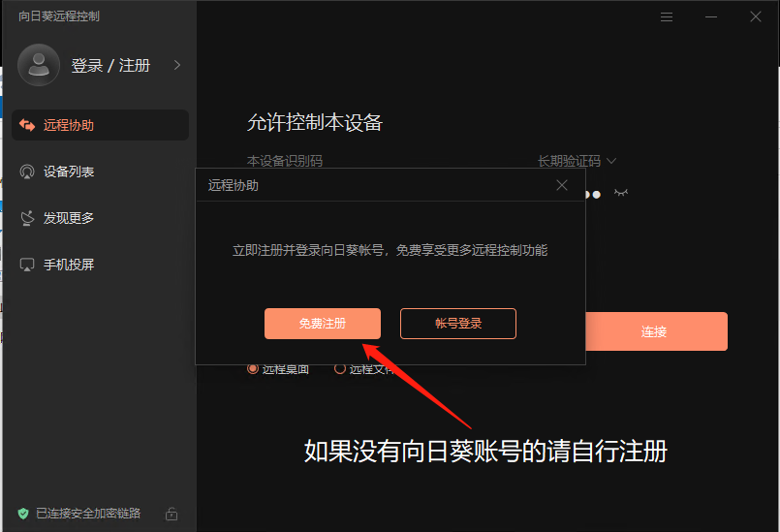Click the lock icon in status bar
Image resolution: width=780 pixels, height=532 pixels.
pyautogui.click(x=172, y=513)
